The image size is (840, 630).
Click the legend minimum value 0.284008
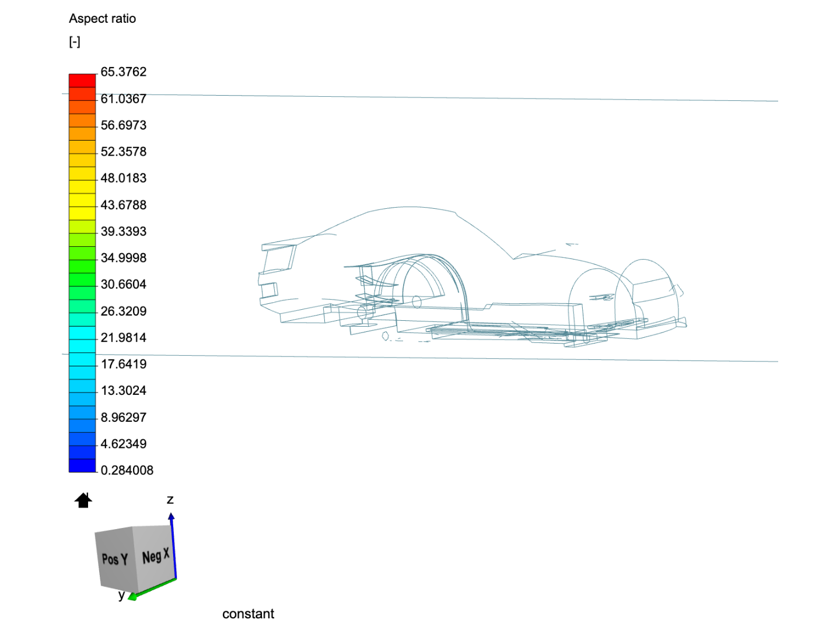[127, 470]
